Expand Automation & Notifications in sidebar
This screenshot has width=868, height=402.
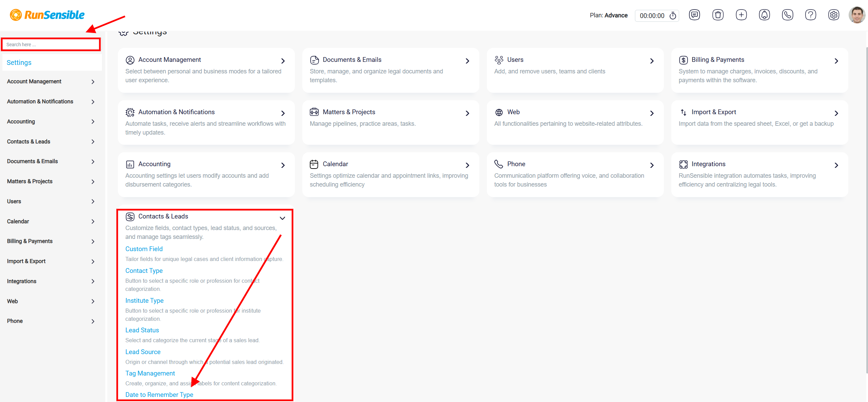click(51, 102)
